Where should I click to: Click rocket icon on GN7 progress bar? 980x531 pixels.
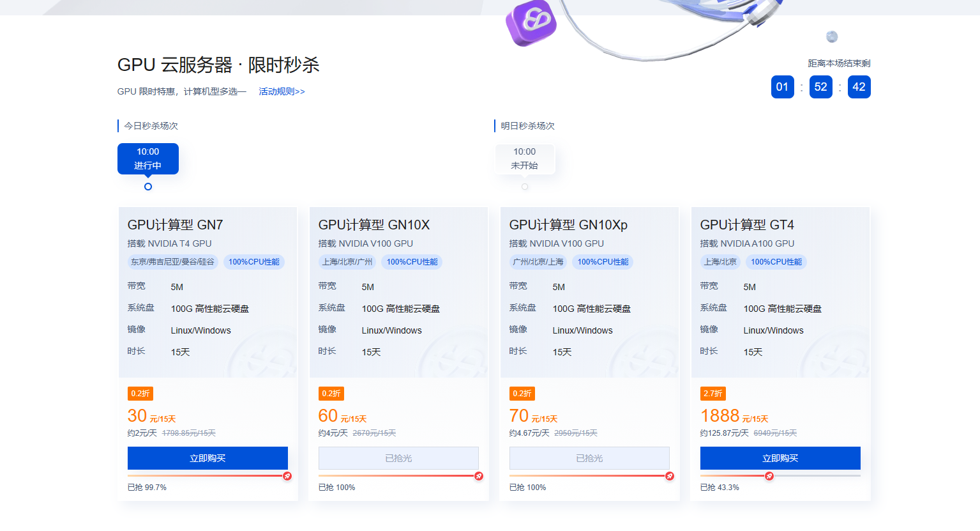287,476
